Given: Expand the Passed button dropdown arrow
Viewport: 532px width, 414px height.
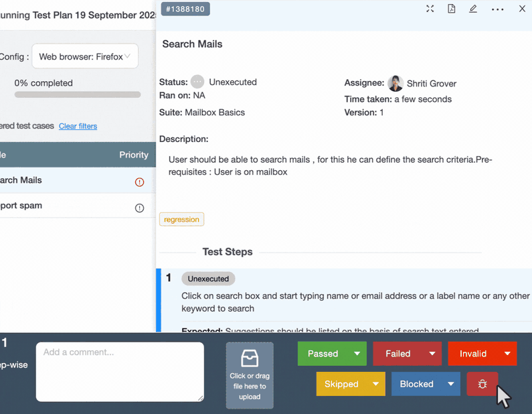Looking at the screenshot, I should coord(357,354).
